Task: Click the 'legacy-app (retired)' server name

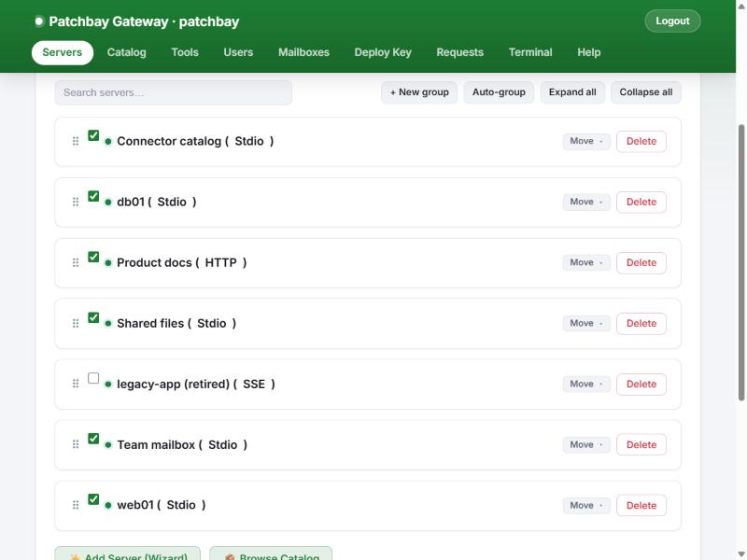Action: (174, 384)
